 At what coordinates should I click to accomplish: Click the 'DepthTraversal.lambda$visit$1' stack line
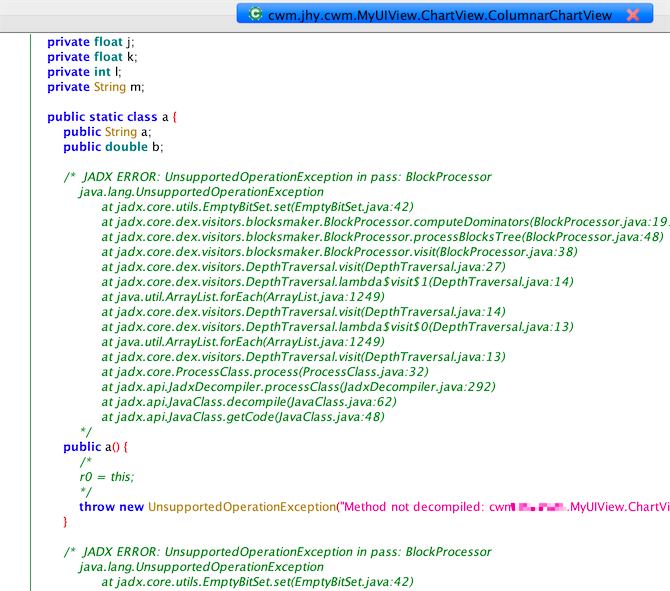338,282
